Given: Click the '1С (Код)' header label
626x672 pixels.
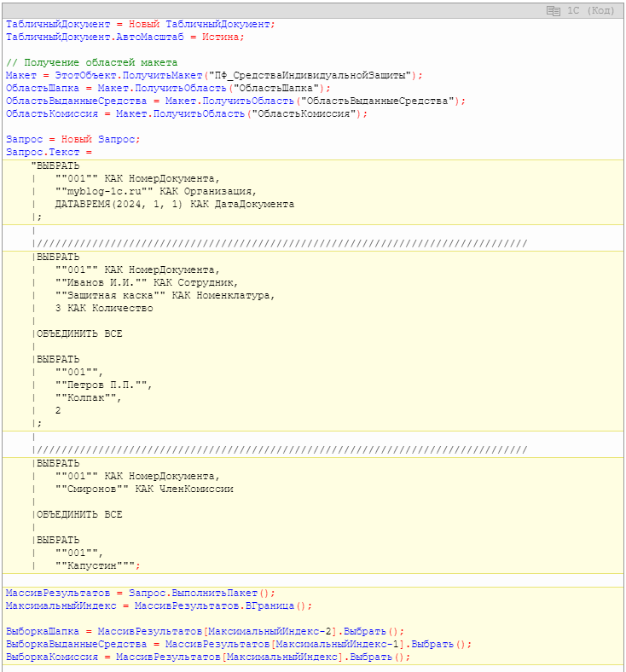Looking at the screenshot, I should pyautogui.click(x=590, y=11).
